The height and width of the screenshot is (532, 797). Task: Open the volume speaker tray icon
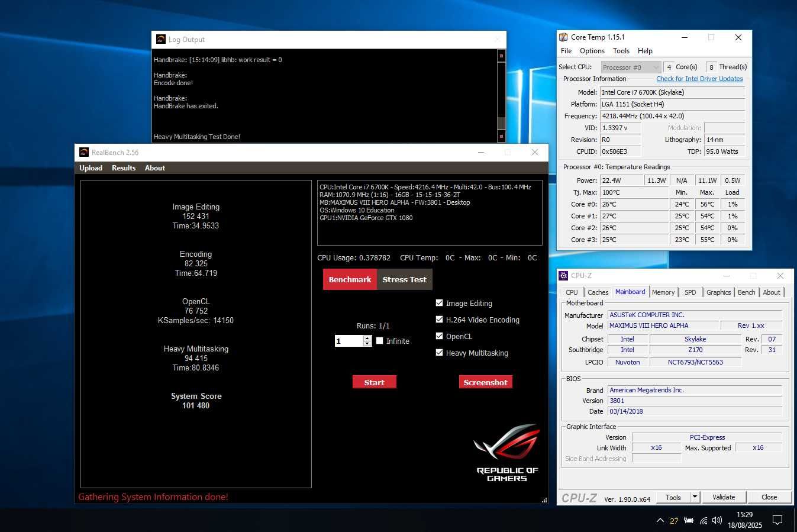click(x=717, y=521)
